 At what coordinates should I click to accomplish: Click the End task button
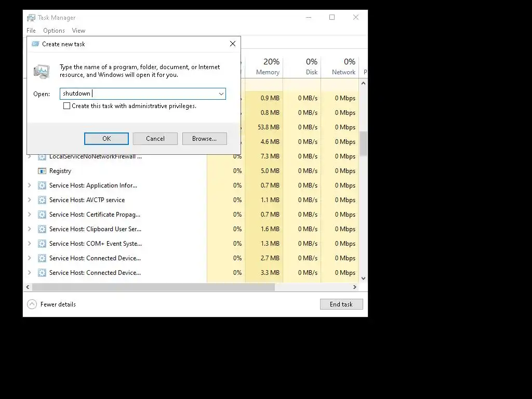(x=341, y=304)
